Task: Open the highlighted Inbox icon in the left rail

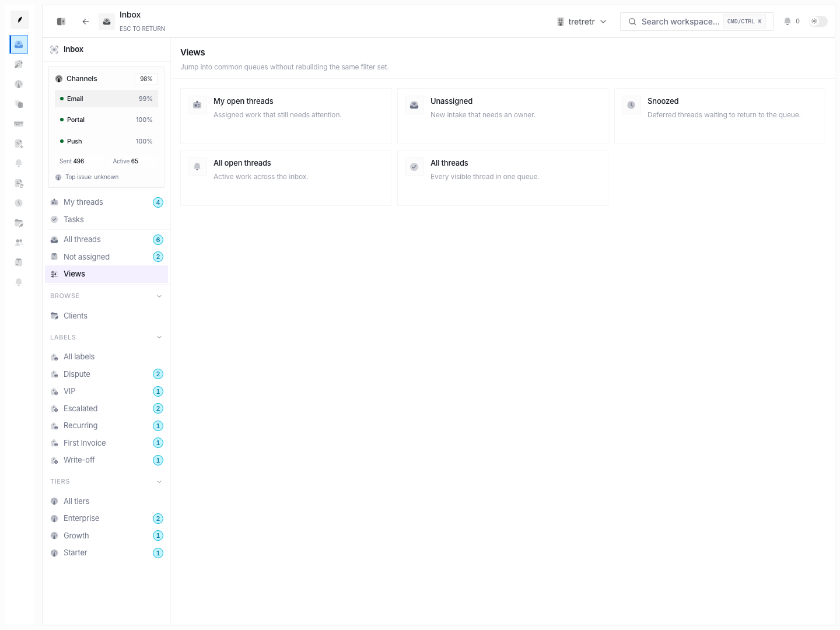Action: pos(19,44)
